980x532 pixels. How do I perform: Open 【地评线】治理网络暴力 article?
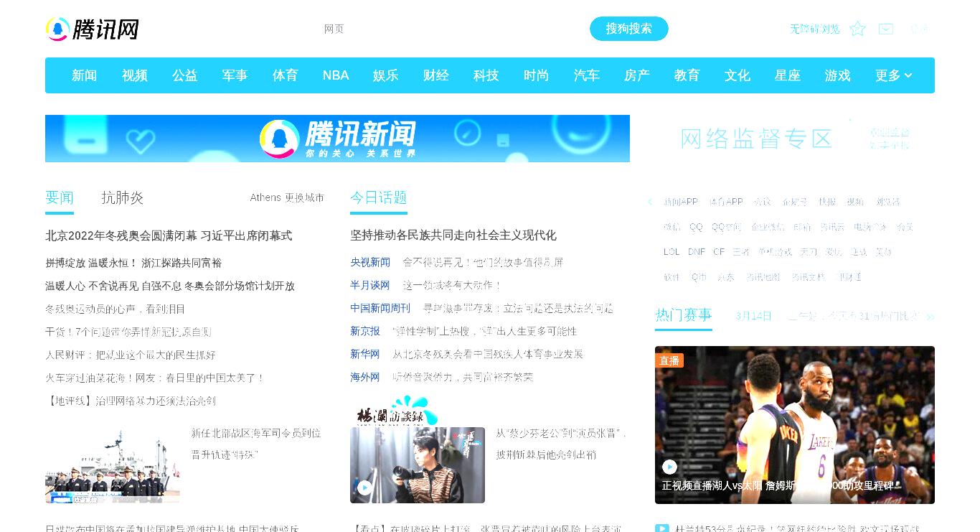[131, 401]
